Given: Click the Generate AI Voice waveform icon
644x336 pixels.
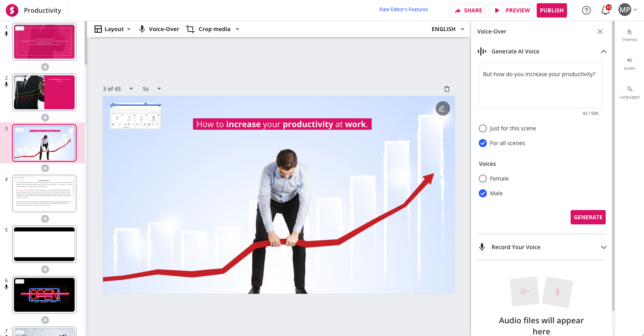Looking at the screenshot, I should point(482,51).
